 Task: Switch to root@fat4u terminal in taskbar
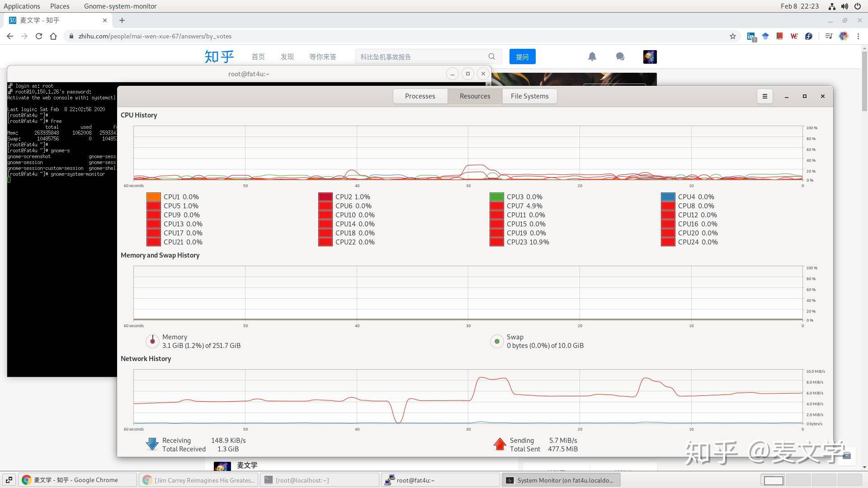click(440, 480)
